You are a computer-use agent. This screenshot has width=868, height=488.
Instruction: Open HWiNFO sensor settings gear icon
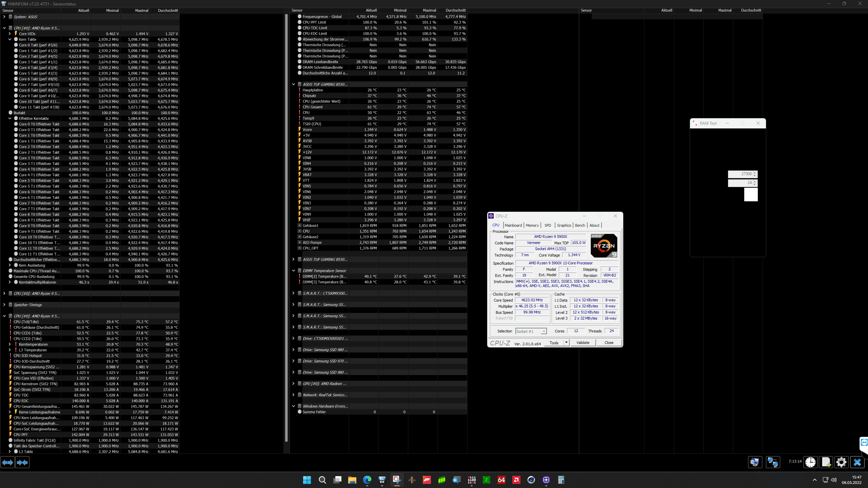842,462
